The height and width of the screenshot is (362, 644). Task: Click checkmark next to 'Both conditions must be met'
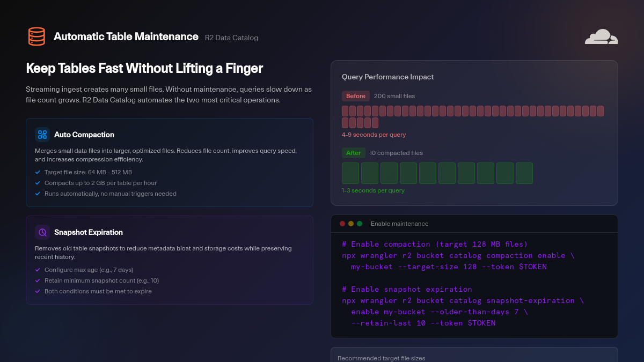pos(38,291)
